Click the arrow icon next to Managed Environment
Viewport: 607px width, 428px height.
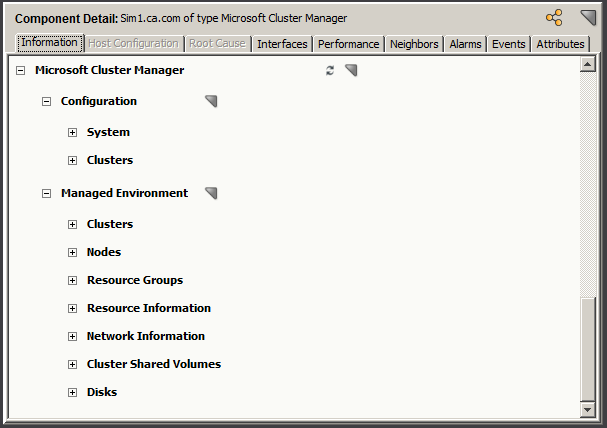tap(211, 193)
